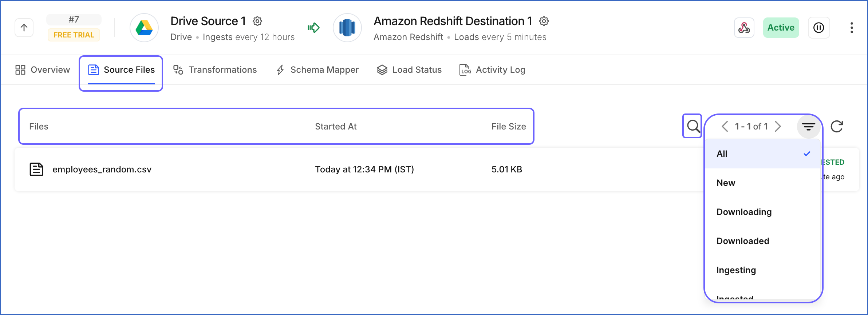This screenshot has height=315, width=868.
Task: Click the search magnifier icon
Action: [693, 126]
